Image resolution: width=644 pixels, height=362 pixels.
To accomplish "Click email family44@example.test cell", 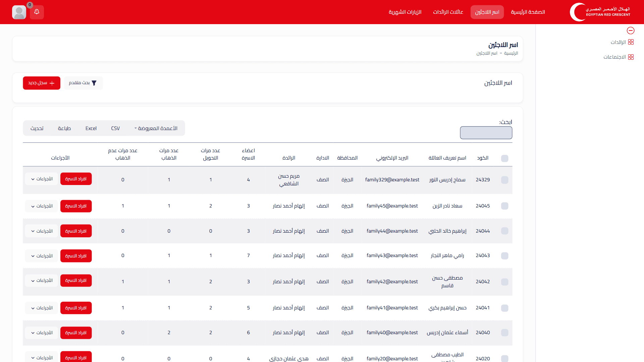I will click(x=392, y=231).
